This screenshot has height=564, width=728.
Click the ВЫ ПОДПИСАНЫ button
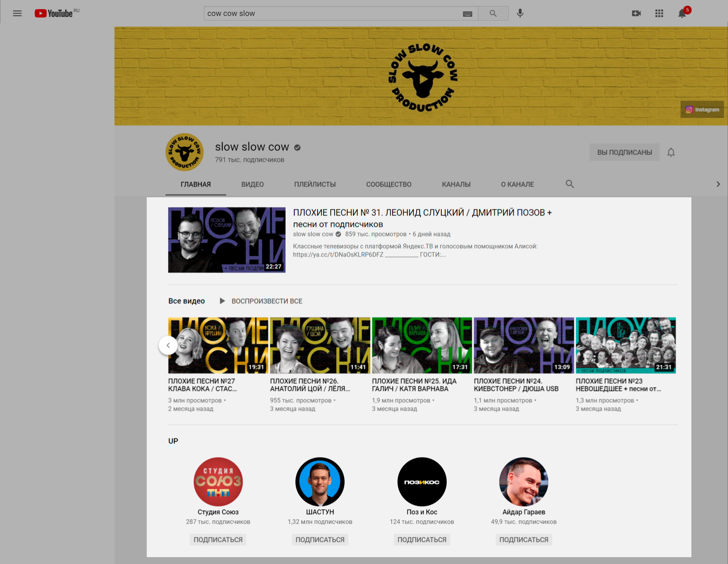(624, 152)
